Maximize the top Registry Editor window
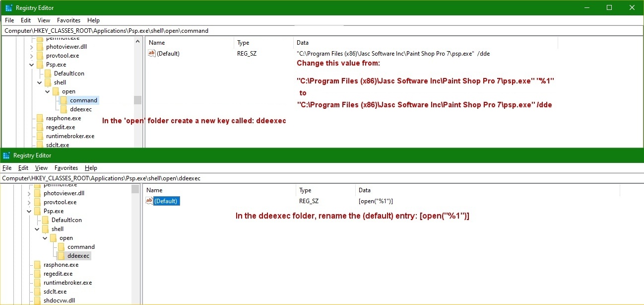 tap(609, 7)
